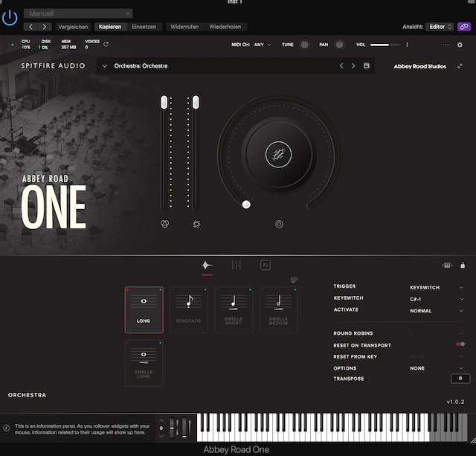
Task: Go to previous preset arrow in header
Action: tap(30, 27)
